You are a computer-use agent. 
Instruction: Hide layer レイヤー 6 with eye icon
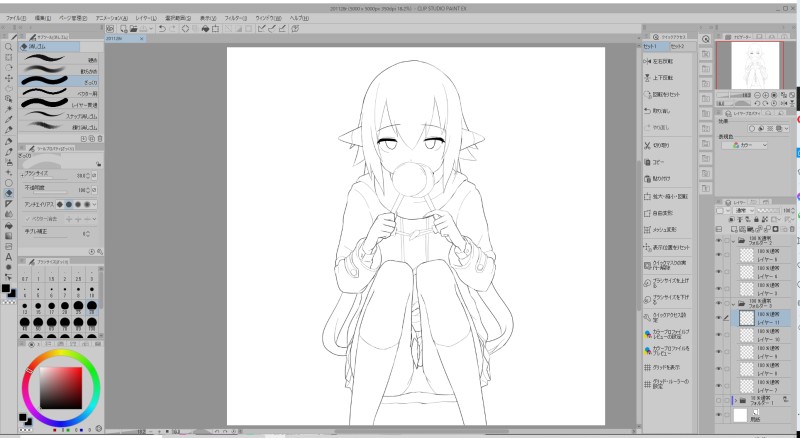pos(719,272)
